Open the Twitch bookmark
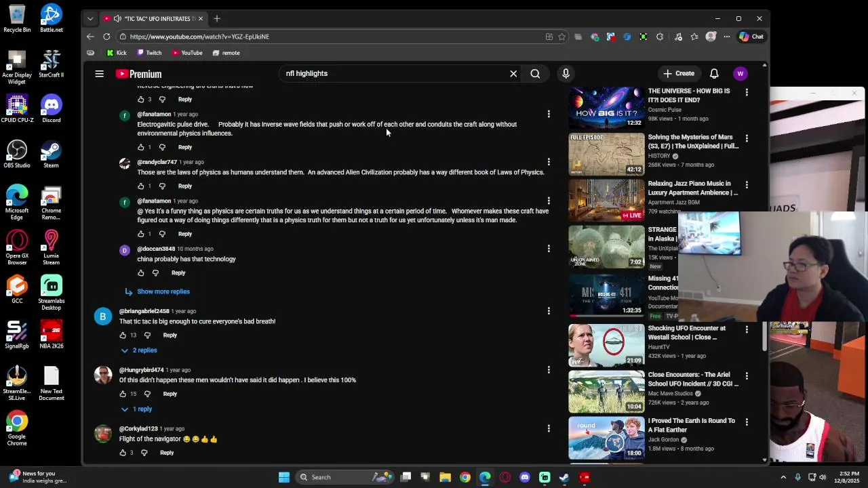 tap(149, 53)
